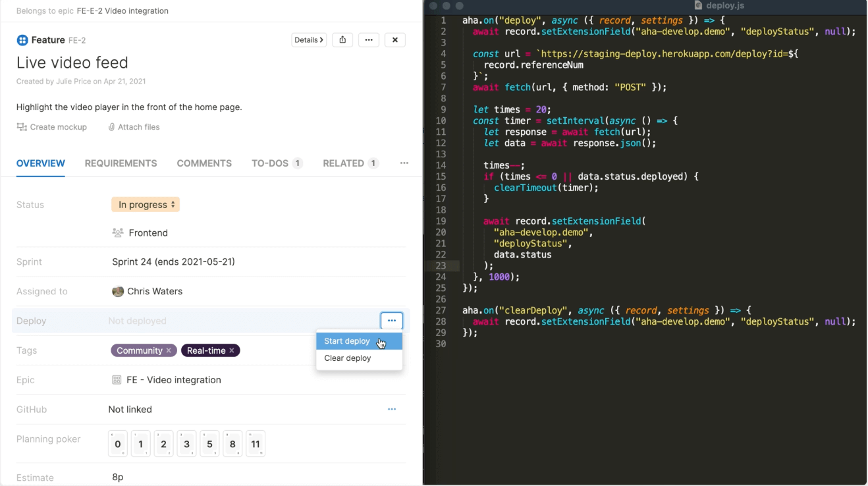Pick planning poker card 11

point(256,444)
